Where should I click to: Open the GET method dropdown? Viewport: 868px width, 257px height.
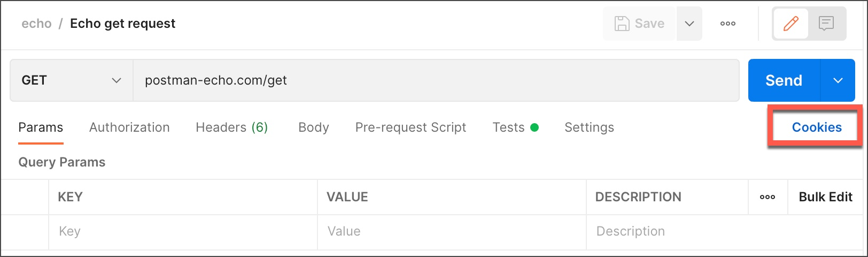pos(71,80)
